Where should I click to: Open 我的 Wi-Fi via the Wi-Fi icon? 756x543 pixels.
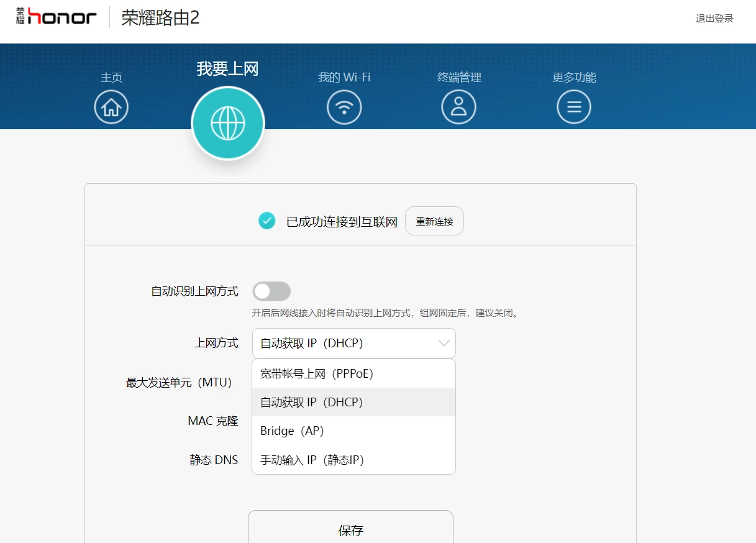click(x=344, y=107)
